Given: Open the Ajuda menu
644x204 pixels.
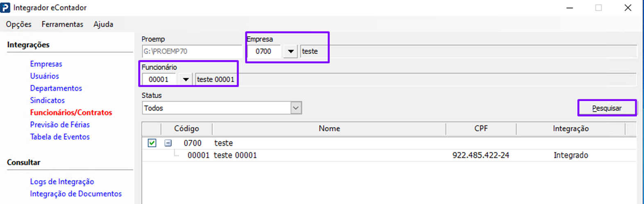Looking at the screenshot, I should [x=103, y=24].
